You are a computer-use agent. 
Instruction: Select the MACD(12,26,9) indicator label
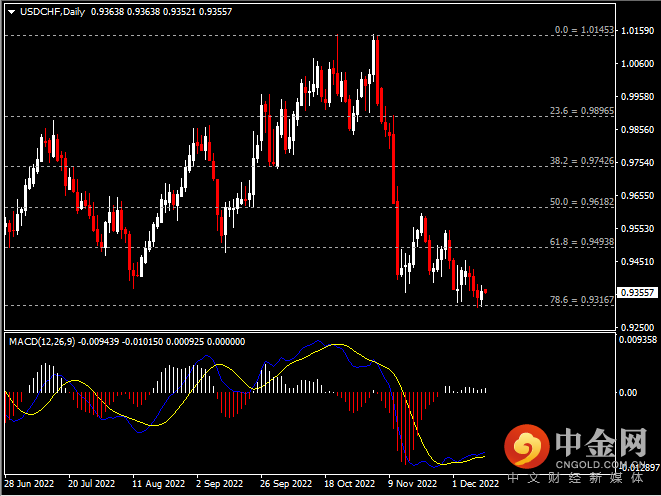(43, 341)
